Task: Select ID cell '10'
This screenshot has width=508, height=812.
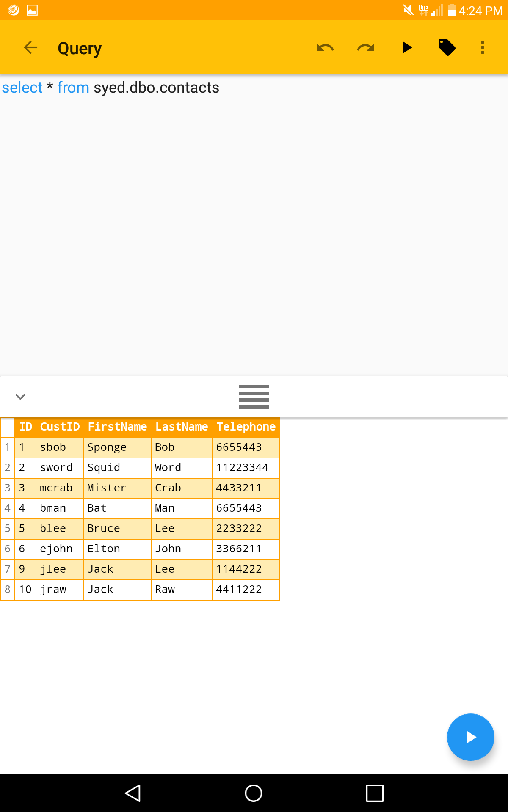Action: coord(25,590)
